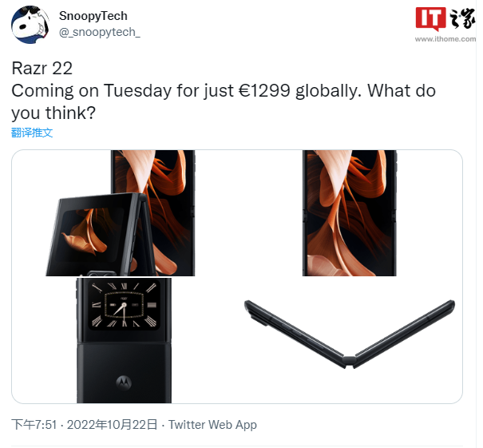Open the @_snoopytech_ handle link
Screen dimensions: 483x448
(x=100, y=32)
